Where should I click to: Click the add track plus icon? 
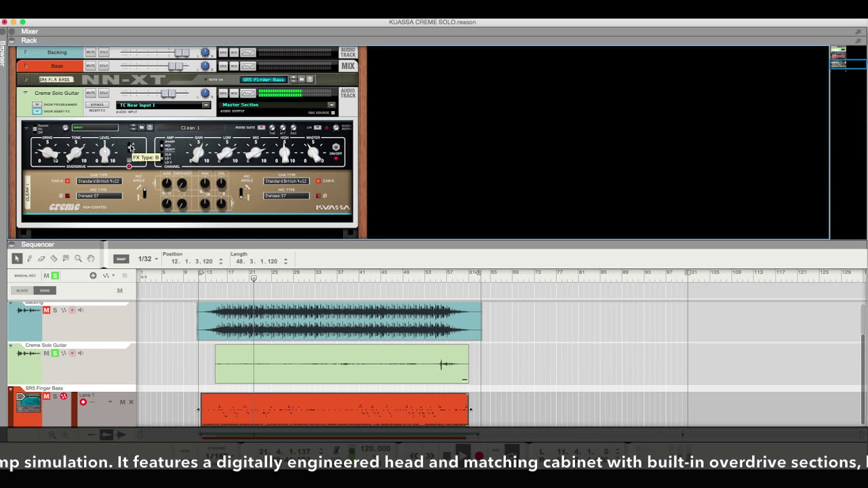tap(93, 275)
